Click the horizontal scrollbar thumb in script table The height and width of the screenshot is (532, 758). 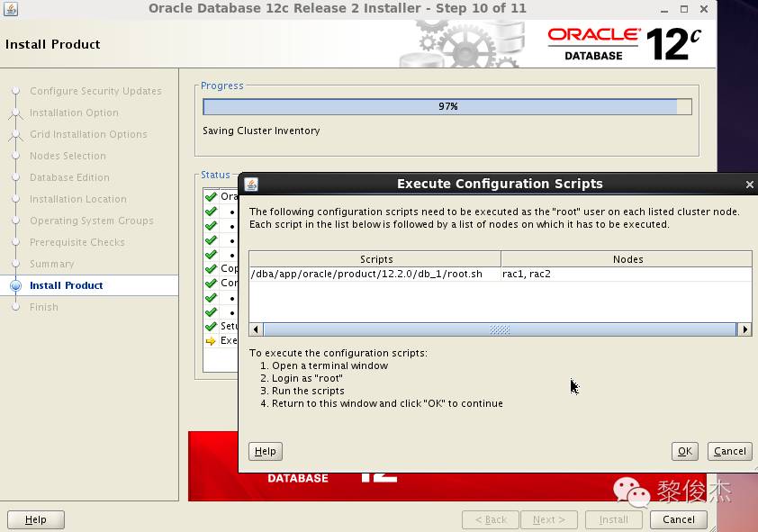(500, 329)
